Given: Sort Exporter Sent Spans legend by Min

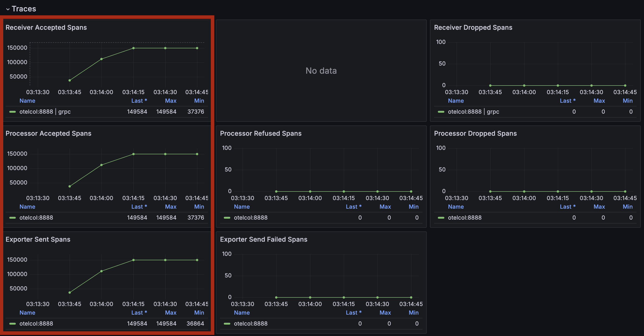Looking at the screenshot, I should tap(199, 313).
